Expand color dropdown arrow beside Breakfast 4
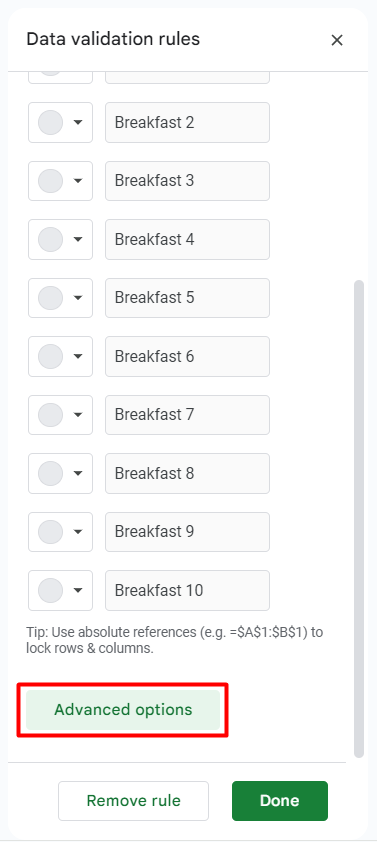Screen dimensions: 377x842 [x=78, y=239]
